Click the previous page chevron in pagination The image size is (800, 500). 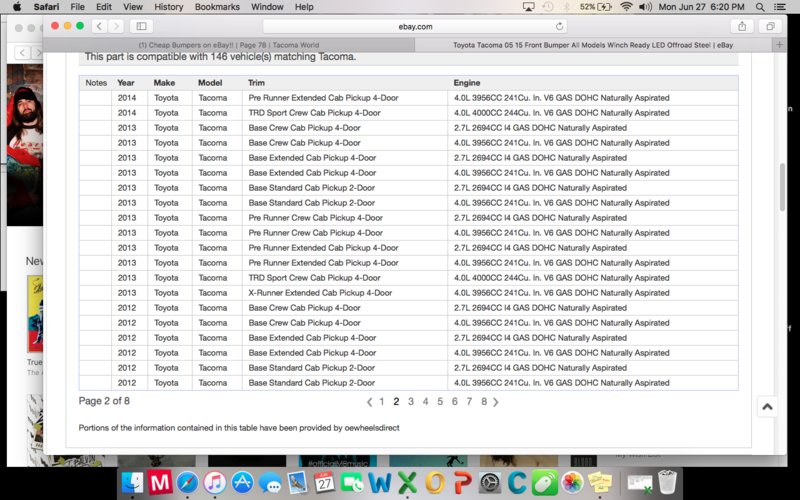coord(369,402)
